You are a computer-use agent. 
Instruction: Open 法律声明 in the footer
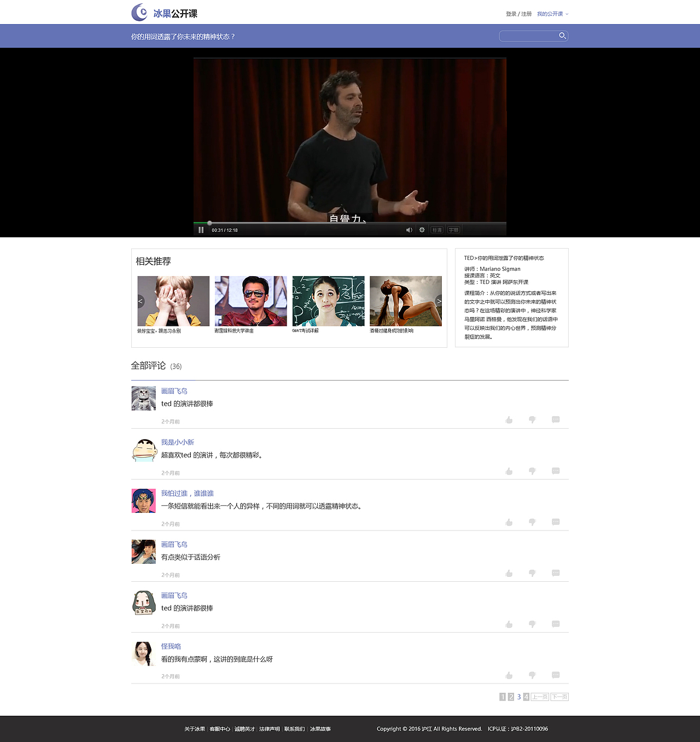pos(270,729)
